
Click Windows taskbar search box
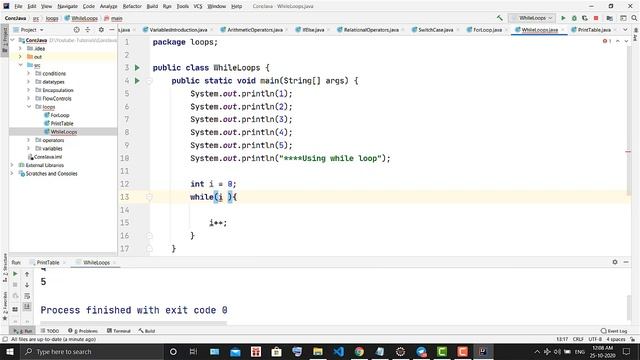(91, 351)
